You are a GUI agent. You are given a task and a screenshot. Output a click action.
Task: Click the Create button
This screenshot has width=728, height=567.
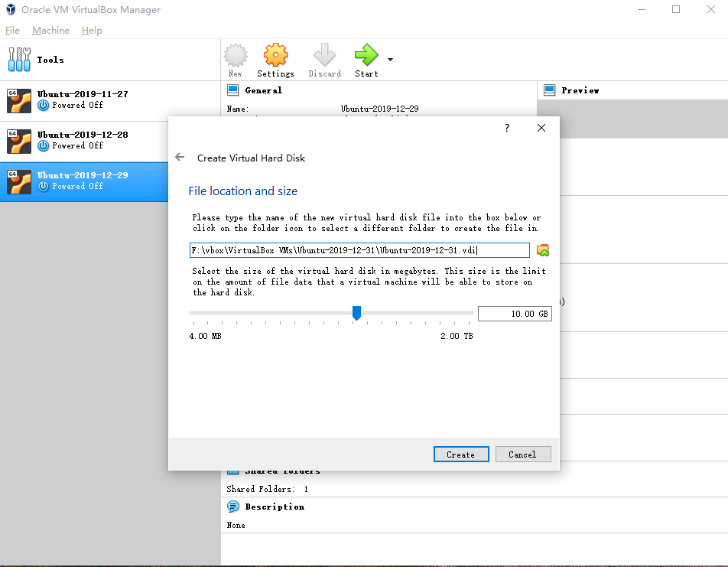click(461, 455)
